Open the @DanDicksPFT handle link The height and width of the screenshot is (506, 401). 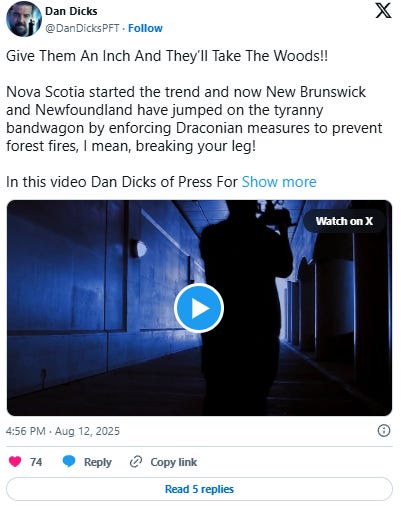coord(82,28)
